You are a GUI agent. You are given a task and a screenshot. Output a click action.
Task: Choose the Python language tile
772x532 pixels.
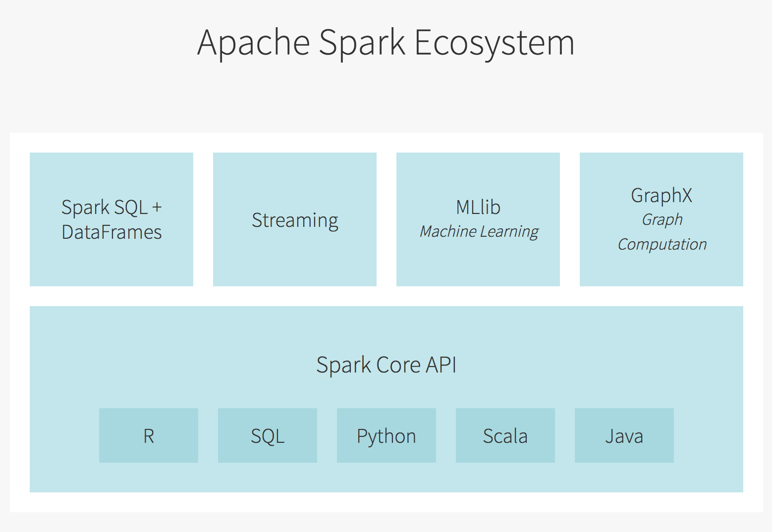point(386,435)
